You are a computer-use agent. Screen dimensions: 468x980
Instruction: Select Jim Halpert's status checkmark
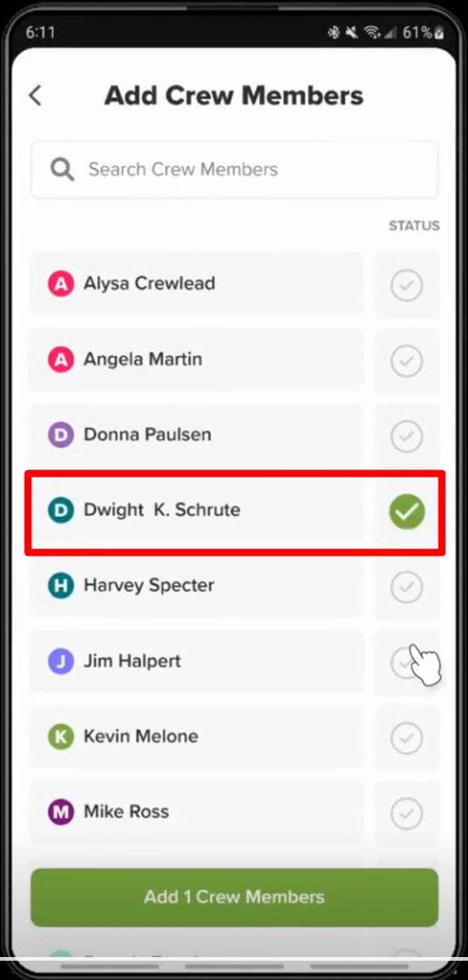[407, 663]
